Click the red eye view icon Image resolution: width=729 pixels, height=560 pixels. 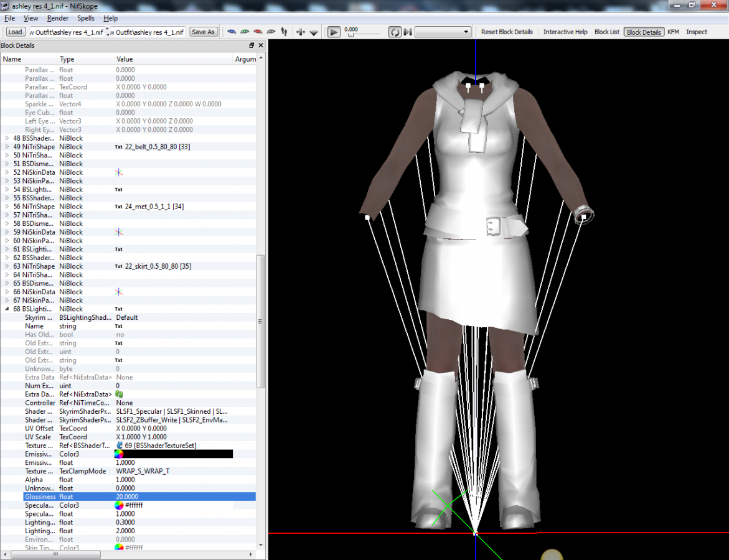click(258, 32)
